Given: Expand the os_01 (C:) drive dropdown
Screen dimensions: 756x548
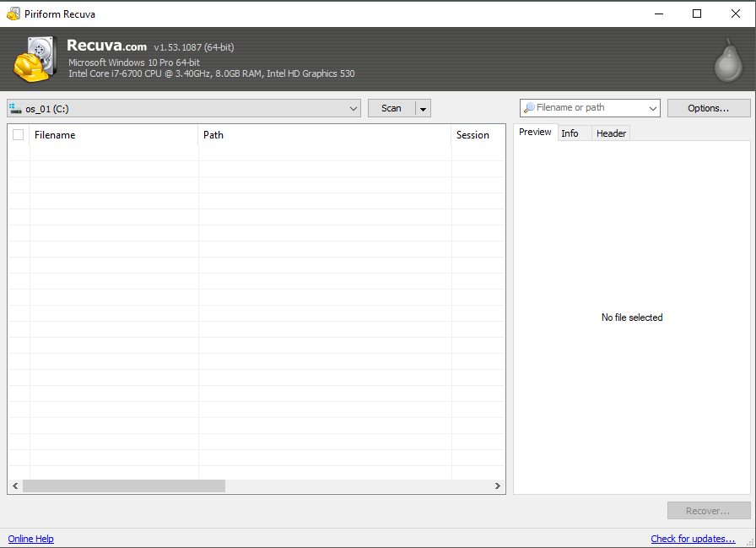Looking at the screenshot, I should (x=354, y=108).
